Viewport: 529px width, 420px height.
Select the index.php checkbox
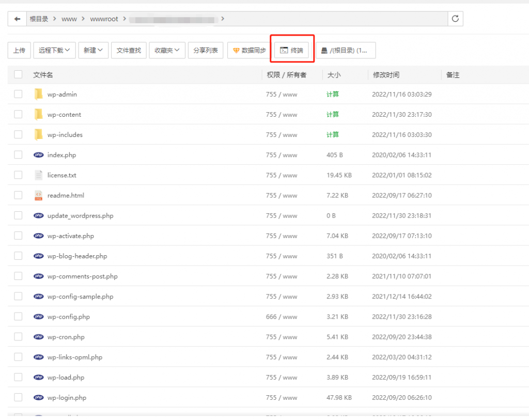click(x=18, y=155)
